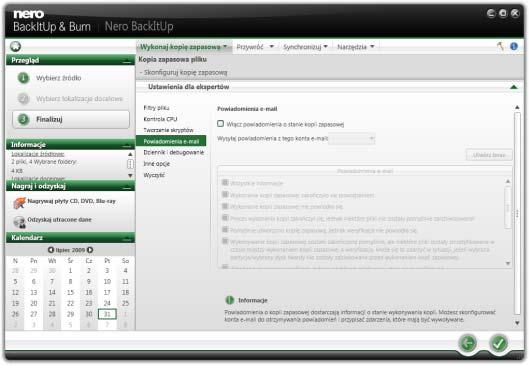Toggle the 'Wszystkie informacje' checkbox
The width and height of the screenshot is (529, 365).
click(225, 183)
